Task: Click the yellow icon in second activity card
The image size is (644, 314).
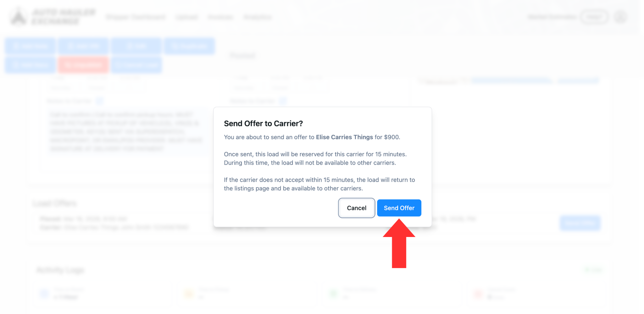Action: point(189,294)
